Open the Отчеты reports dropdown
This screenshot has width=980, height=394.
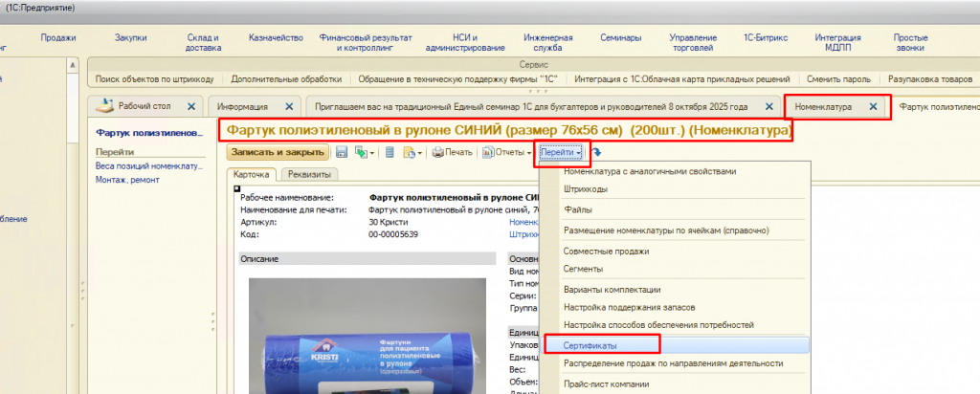[x=507, y=152]
